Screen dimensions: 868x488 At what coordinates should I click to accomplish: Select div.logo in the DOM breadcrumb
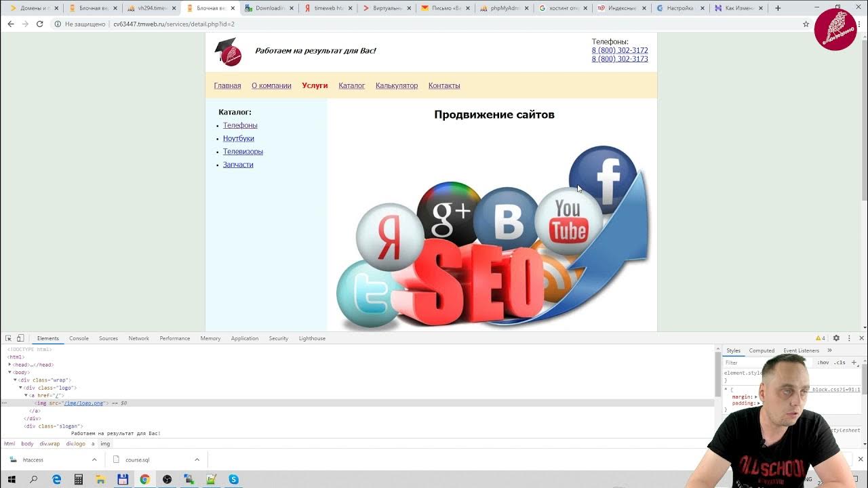[x=76, y=444]
